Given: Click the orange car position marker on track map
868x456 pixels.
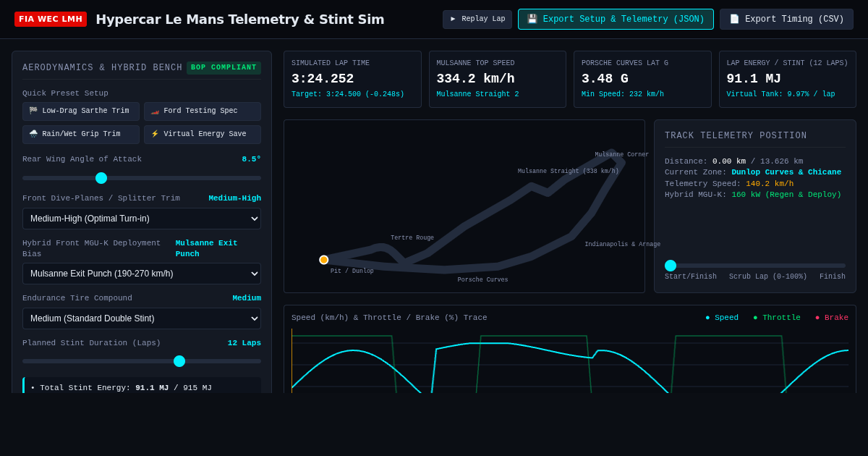Looking at the screenshot, I should [324, 260].
